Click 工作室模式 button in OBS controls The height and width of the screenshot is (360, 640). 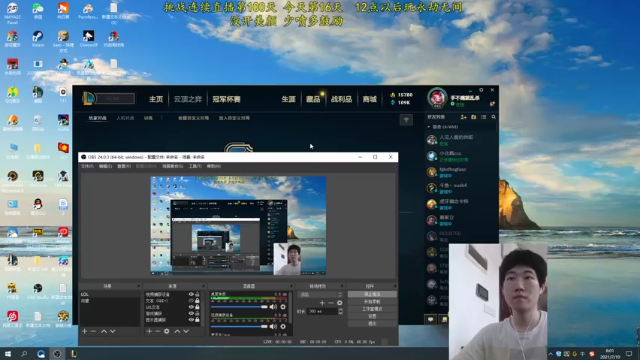(372, 309)
